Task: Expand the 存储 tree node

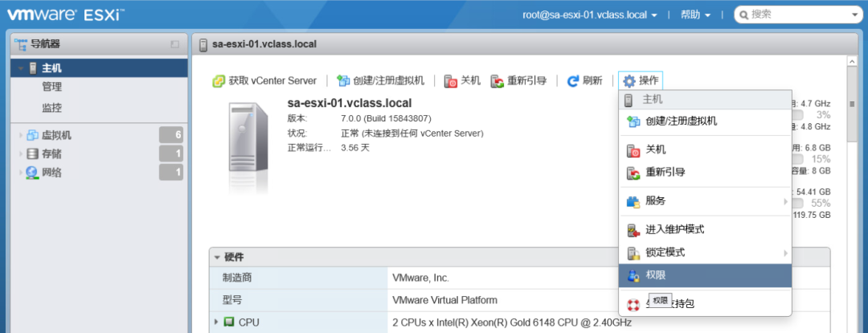Action: (x=21, y=154)
